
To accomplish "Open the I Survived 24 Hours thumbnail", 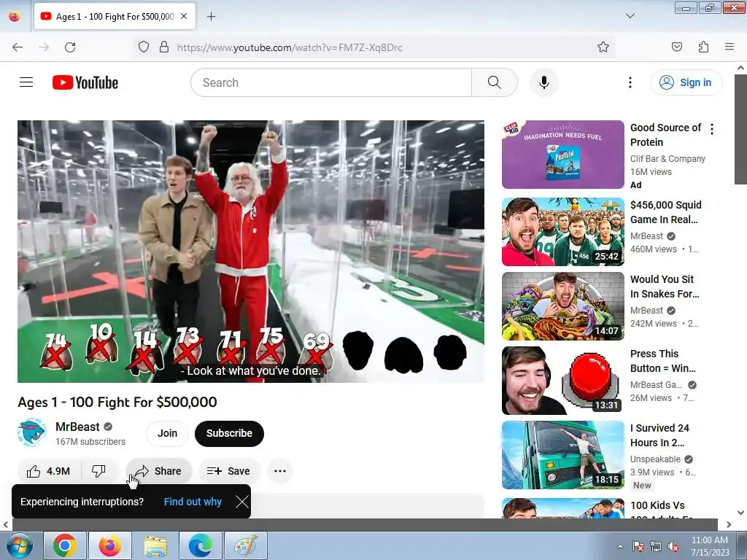I will pyautogui.click(x=562, y=455).
